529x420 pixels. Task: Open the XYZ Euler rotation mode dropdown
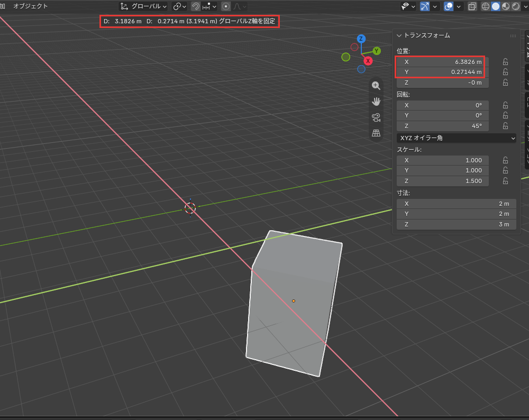(457, 138)
